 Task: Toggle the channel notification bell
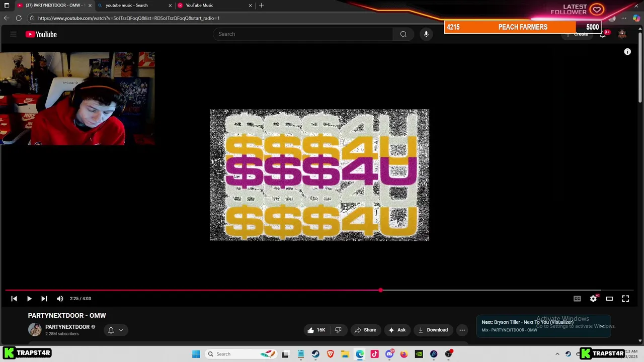coord(111,330)
